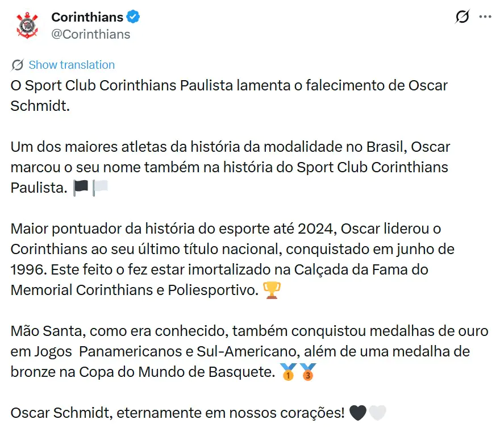Click the white heart emoji
This screenshot has width=504, height=436.
tap(377, 413)
